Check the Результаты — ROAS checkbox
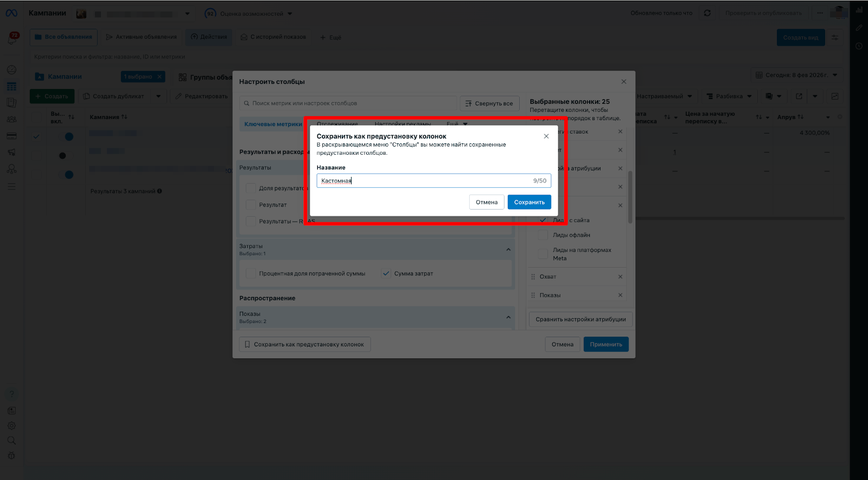The height and width of the screenshot is (480, 868). pyautogui.click(x=251, y=221)
